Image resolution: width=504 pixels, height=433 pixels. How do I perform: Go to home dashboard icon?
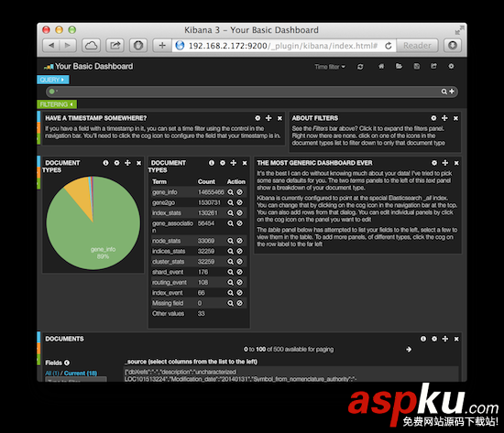click(381, 66)
